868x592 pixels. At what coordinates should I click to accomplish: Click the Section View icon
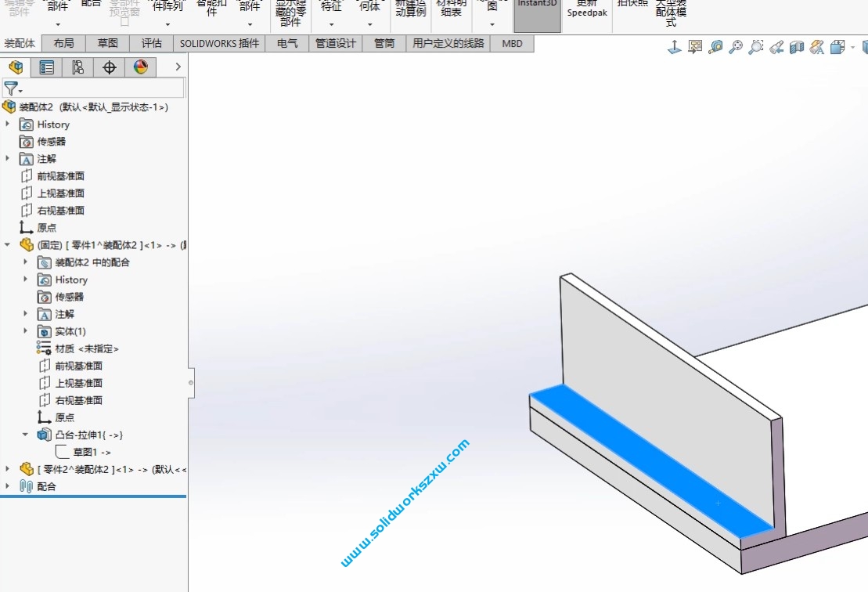797,48
